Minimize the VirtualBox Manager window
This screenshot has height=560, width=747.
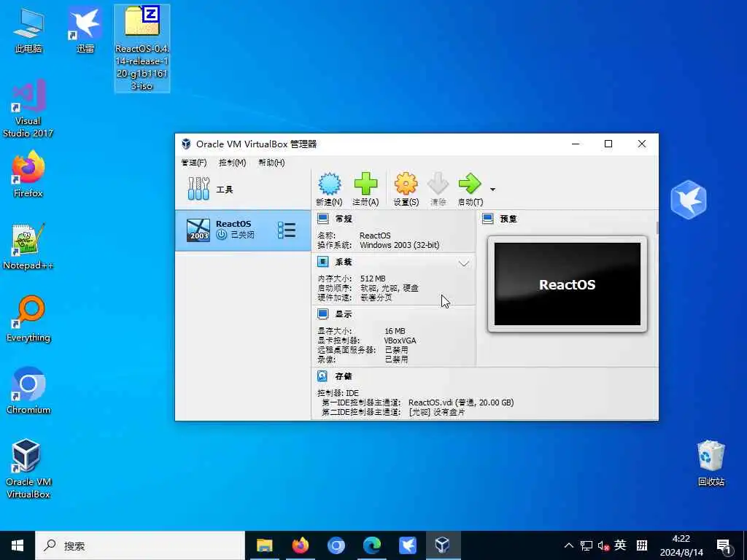tap(576, 144)
